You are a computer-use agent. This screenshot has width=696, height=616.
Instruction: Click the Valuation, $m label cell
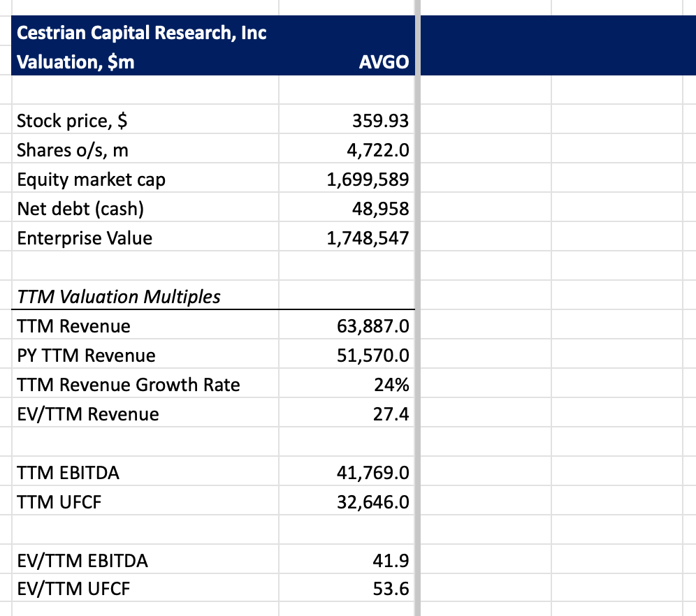click(x=75, y=63)
